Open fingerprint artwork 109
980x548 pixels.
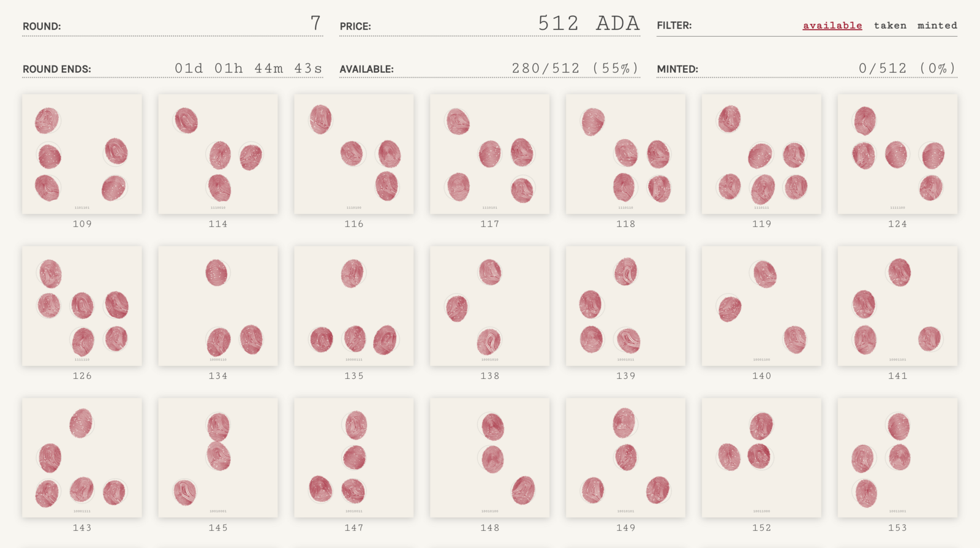click(82, 154)
